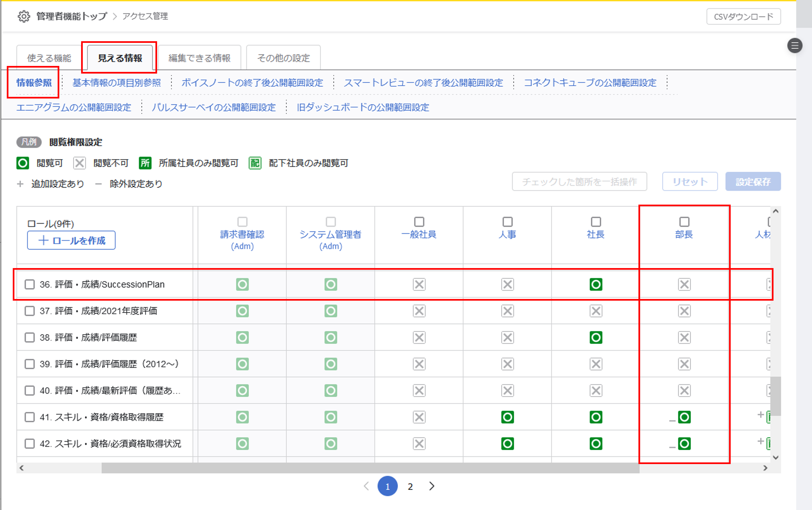Check the 部長 column header checkbox
The image size is (812, 510).
point(684,222)
